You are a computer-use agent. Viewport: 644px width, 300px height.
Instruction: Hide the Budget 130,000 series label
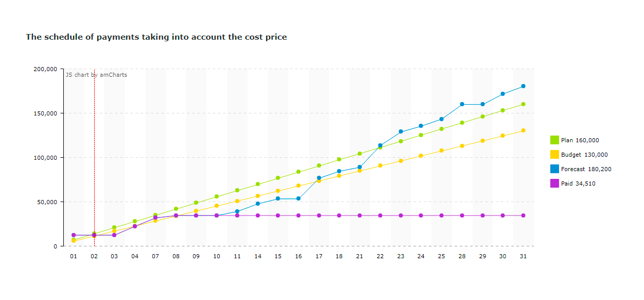[584, 155]
